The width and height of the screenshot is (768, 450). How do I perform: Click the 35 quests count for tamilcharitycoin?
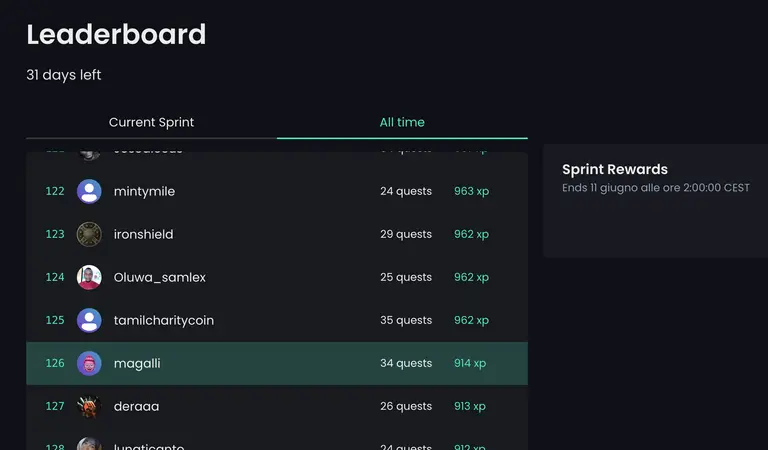coord(406,320)
